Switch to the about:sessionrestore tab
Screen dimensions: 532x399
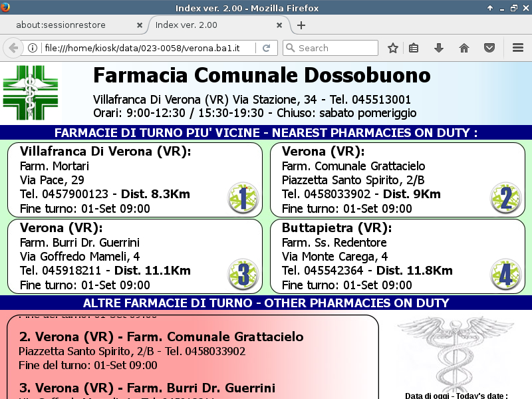click(70, 25)
